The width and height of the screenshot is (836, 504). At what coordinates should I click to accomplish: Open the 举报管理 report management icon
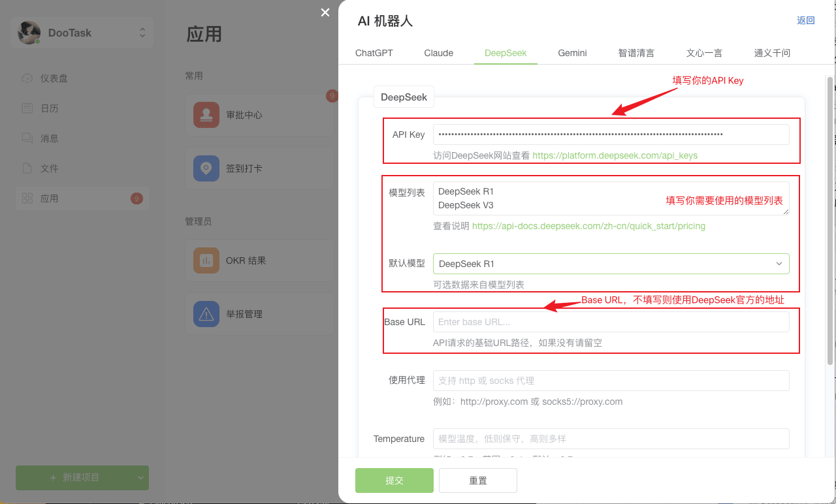206,314
